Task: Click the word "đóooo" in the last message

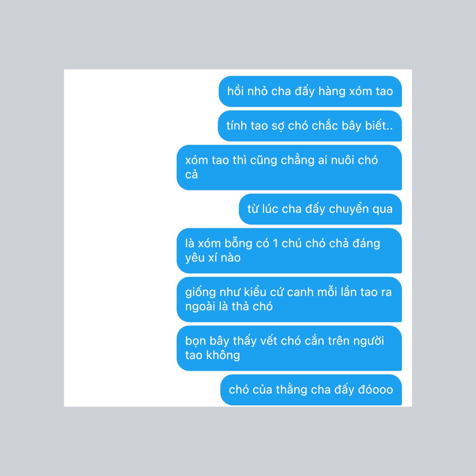Action: [376, 389]
